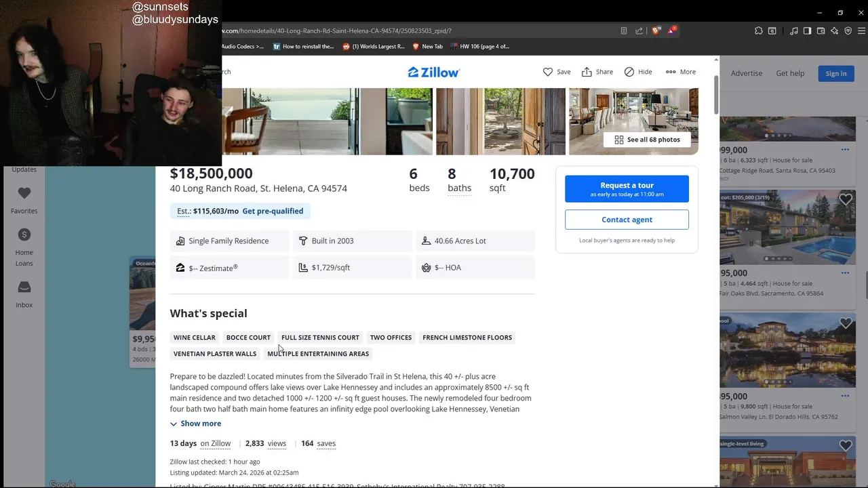868x488 pixels.
Task: Open reader mode icon in address bar
Action: pos(623,30)
